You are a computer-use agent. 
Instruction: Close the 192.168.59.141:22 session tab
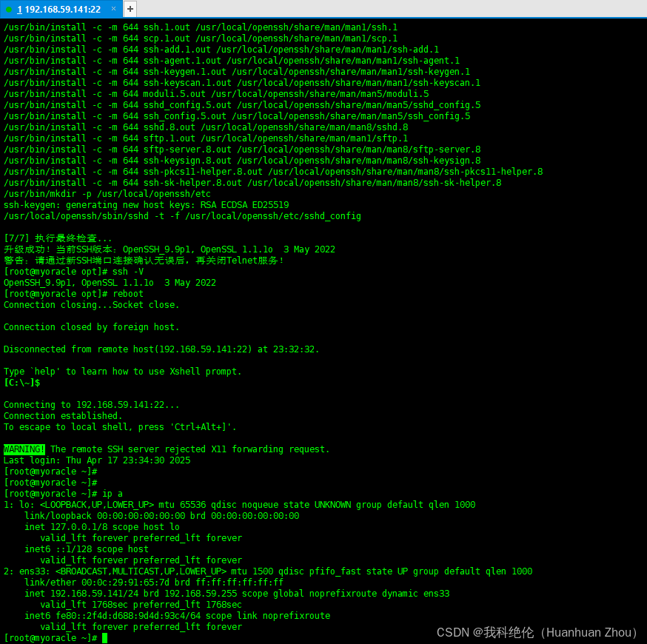click(x=114, y=9)
